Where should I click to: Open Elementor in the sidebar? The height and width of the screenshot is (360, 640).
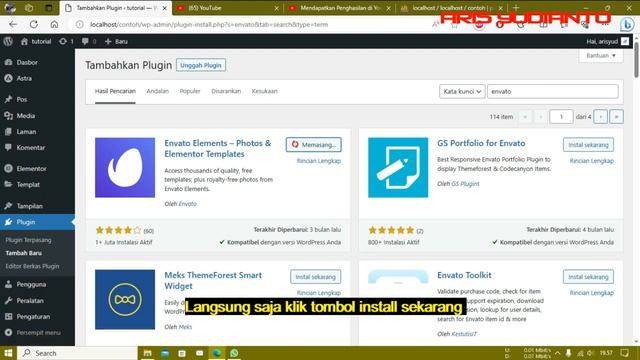(x=31, y=168)
